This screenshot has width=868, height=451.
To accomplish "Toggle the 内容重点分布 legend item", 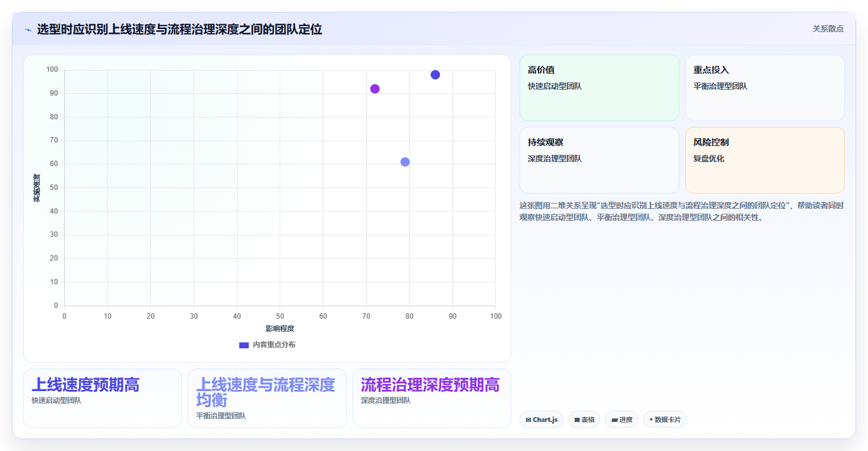I will point(267,345).
